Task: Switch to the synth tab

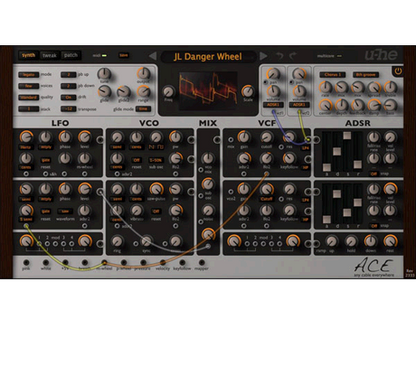Action: pos(28,55)
